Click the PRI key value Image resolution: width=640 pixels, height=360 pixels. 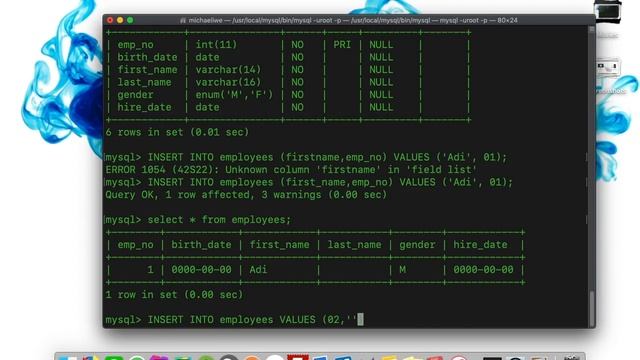coord(342,44)
